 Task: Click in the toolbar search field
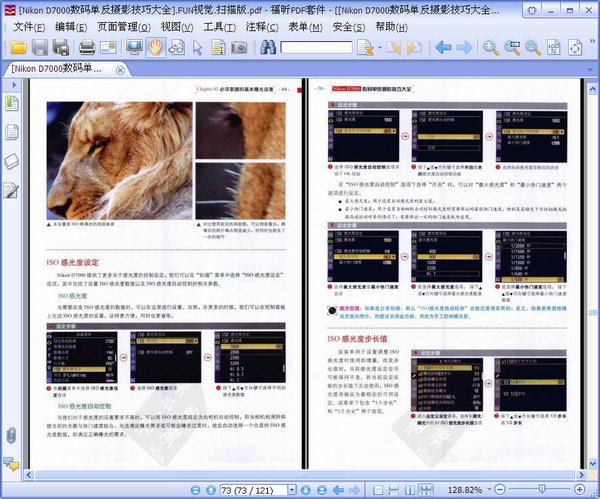(x=316, y=47)
